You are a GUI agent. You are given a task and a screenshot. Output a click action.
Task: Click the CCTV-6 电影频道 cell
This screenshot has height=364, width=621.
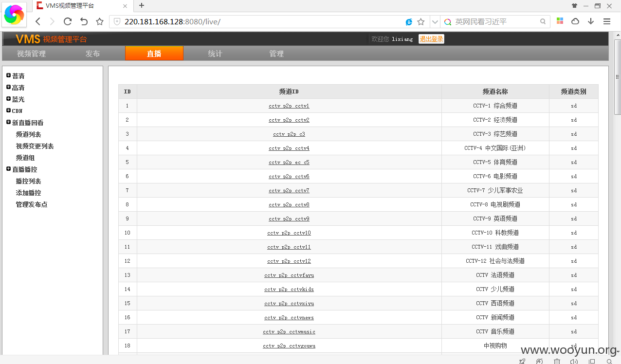[x=495, y=176]
